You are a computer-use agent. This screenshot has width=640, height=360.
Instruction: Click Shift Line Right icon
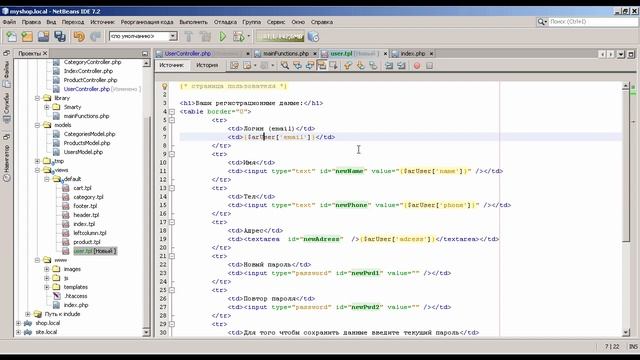[401, 65]
